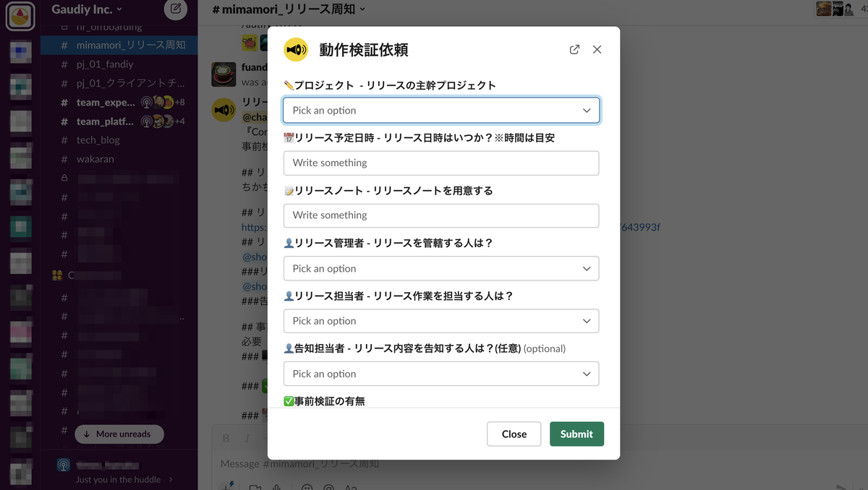Open the mimamori_リリース周知 channel in sidebar
This screenshot has width=868, height=490.
pyautogui.click(x=119, y=45)
